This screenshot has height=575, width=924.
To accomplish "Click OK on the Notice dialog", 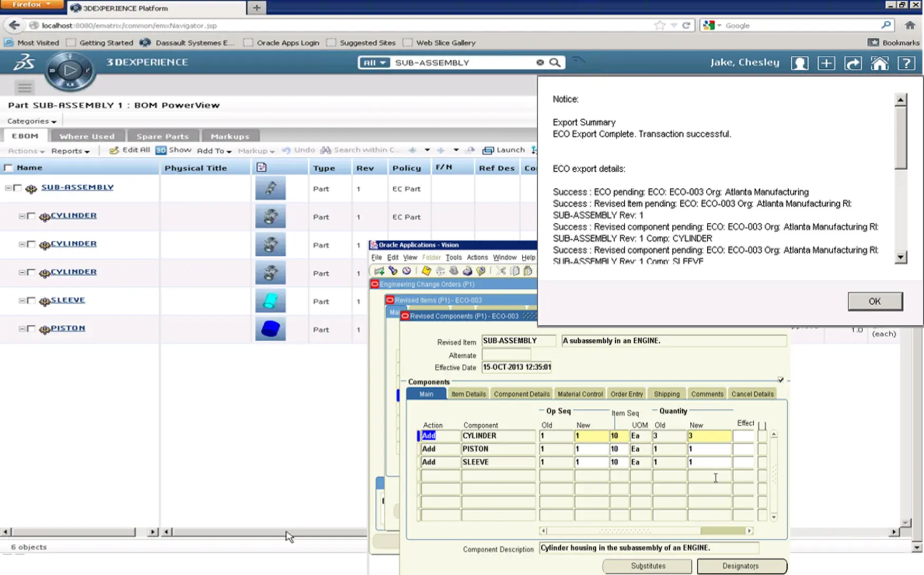I will tap(875, 301).
